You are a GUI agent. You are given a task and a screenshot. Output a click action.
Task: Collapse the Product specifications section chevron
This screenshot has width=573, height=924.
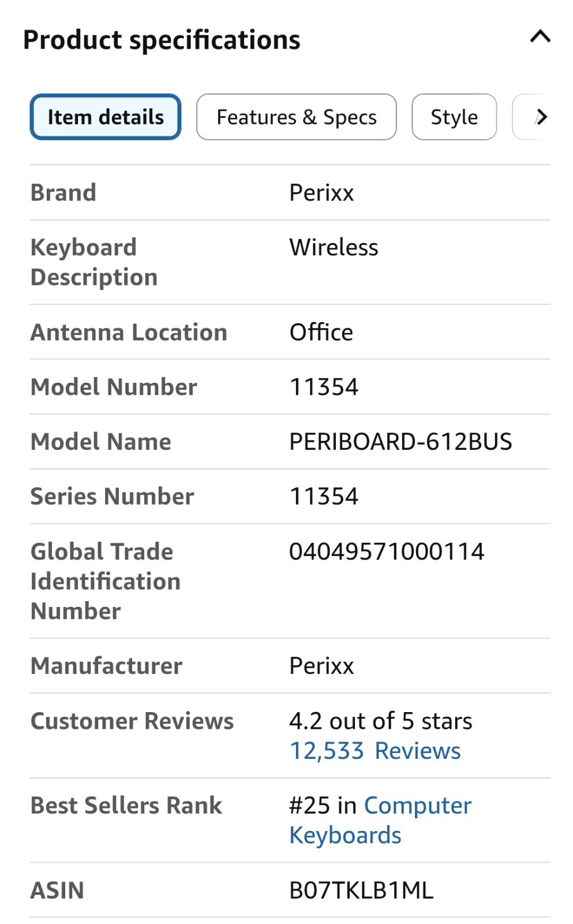(540, 38)
